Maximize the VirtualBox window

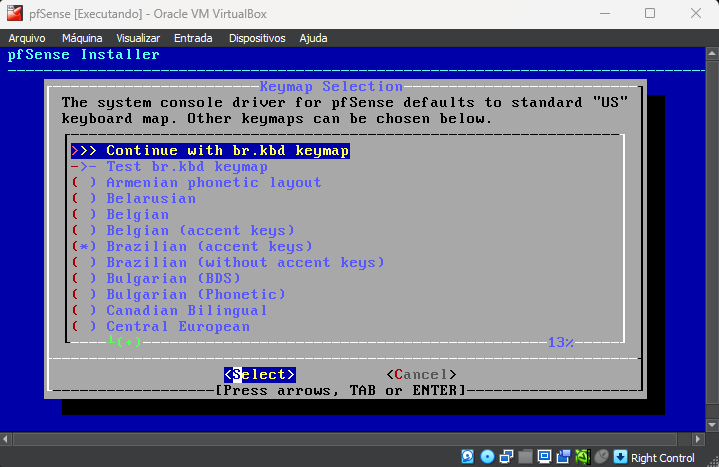[650, 13]
